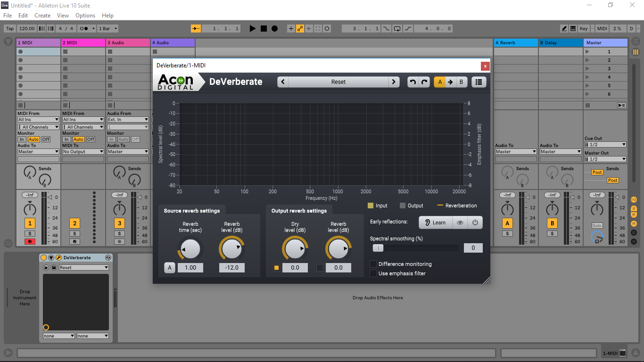Open track 3 Audio From Ext. In dropdown
644x362 pixels.
click(x=128, y=120)
